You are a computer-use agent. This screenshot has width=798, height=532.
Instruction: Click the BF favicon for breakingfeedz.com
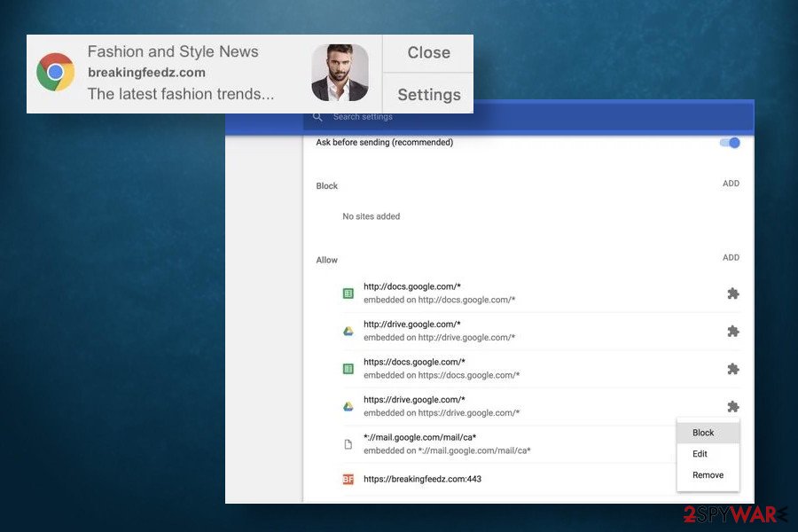coord(348,479)
